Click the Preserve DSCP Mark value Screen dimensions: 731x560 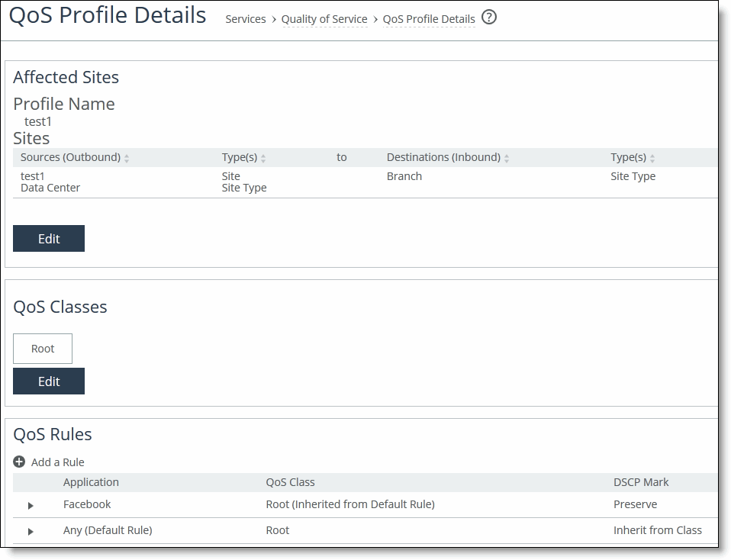pyautogui.click(x=634, y=504)
